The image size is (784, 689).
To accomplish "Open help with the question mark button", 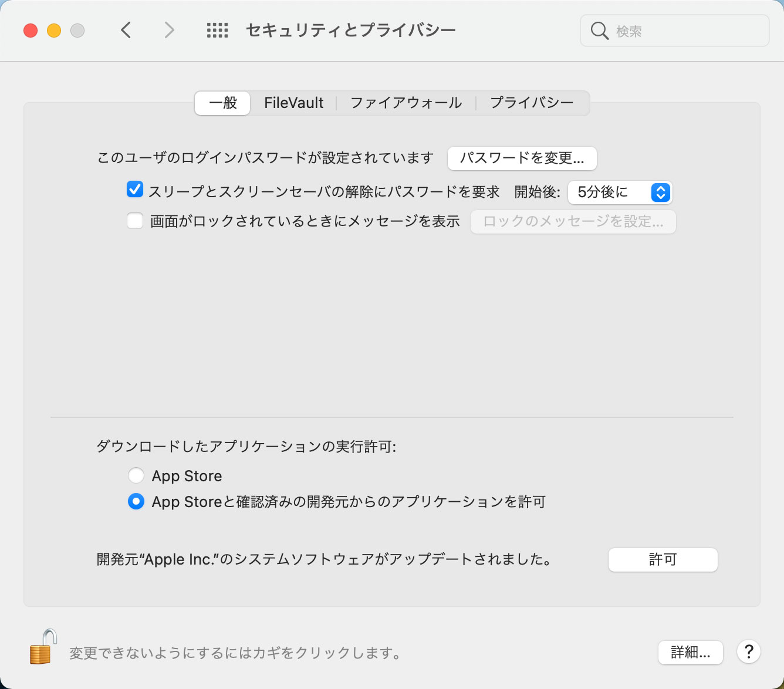I will [x=748, y=651].
